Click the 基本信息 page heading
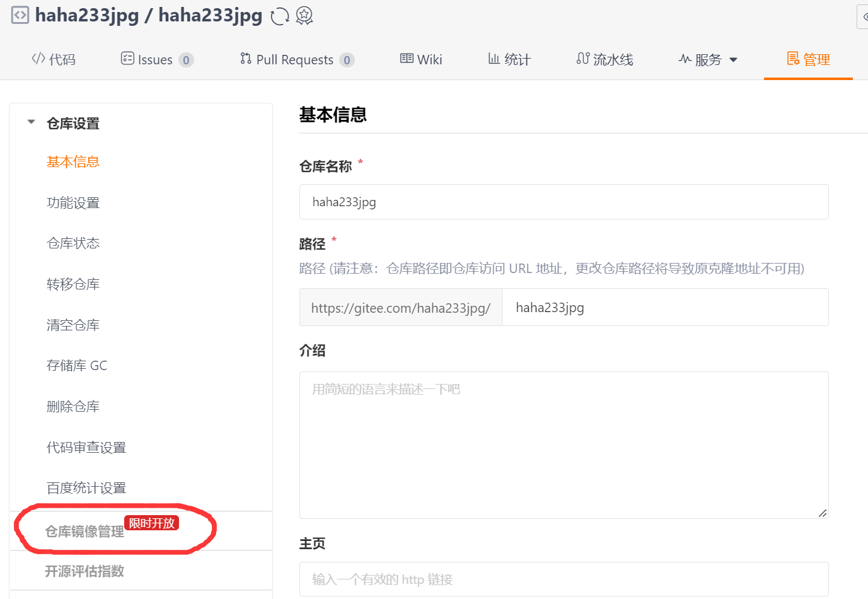 tap(333, 115)
